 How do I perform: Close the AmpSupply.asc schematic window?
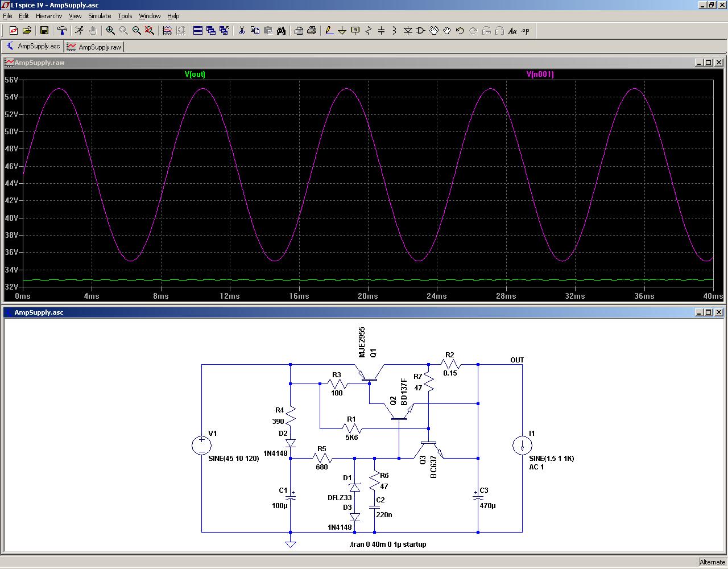719,312
